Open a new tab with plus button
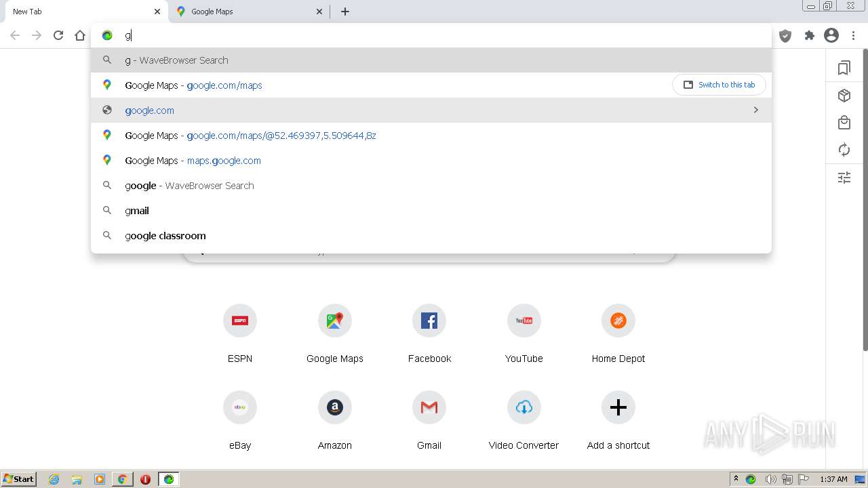Image resolution: width=868 pixels, height=488 pixels. tap(344, 12)
